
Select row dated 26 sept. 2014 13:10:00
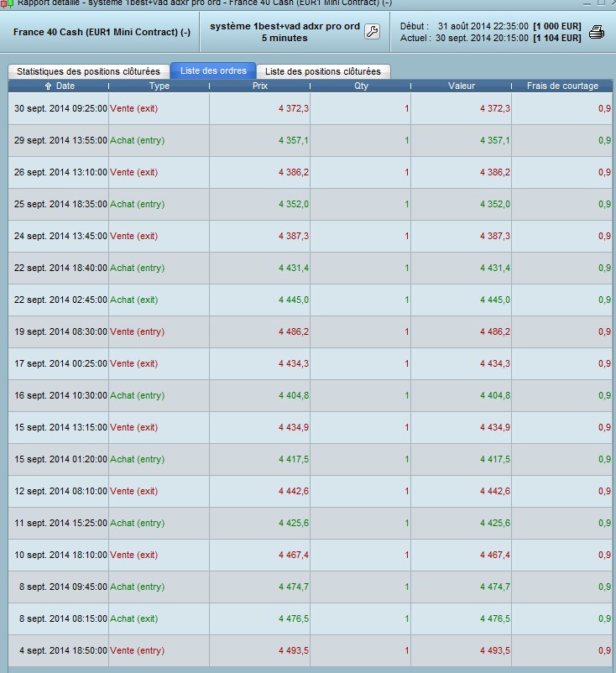pyautogui.click(x=310, y=173)
